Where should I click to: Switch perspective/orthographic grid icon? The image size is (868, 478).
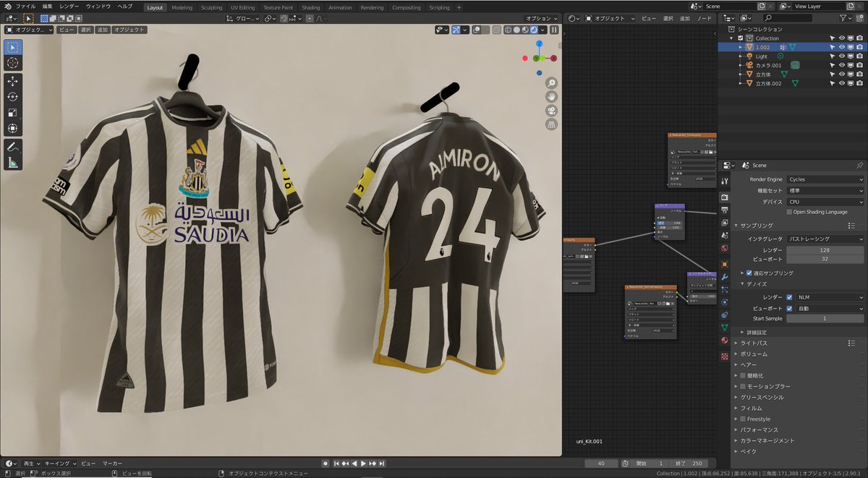tap(551, 124)
